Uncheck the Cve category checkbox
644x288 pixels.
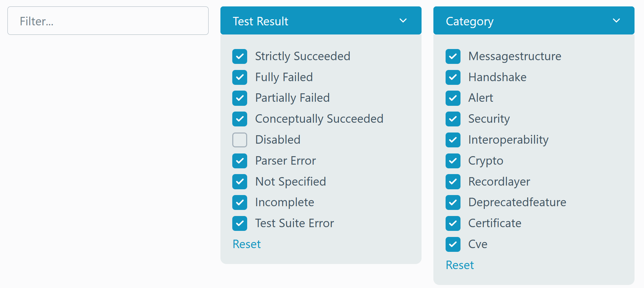pyautogui.click(x=453, y=244)
